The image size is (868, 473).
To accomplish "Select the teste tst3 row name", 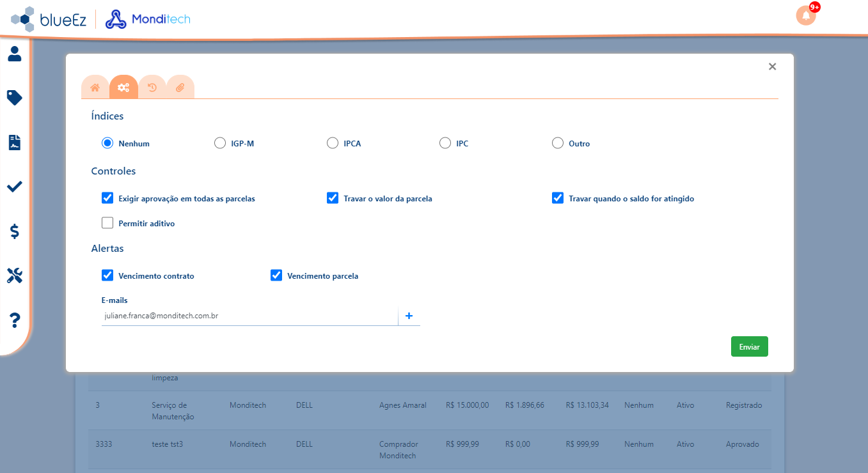I will tap(168, 444).
